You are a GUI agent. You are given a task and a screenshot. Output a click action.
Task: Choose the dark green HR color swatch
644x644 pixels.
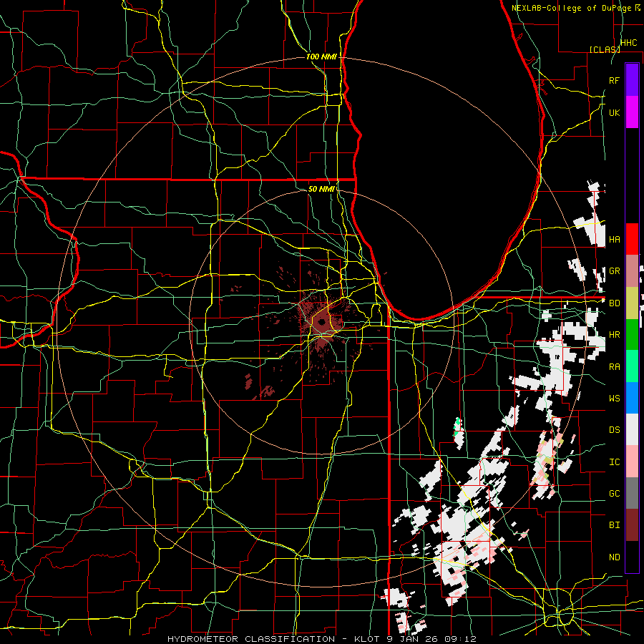pyautogui.click(x=632, y=335)
